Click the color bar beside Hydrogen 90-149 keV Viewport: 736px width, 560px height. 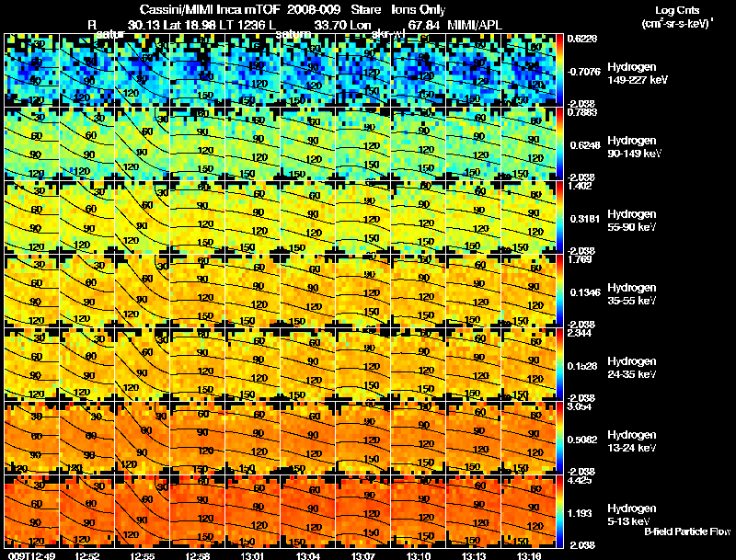pyautogui.click(x=559, y=143)
